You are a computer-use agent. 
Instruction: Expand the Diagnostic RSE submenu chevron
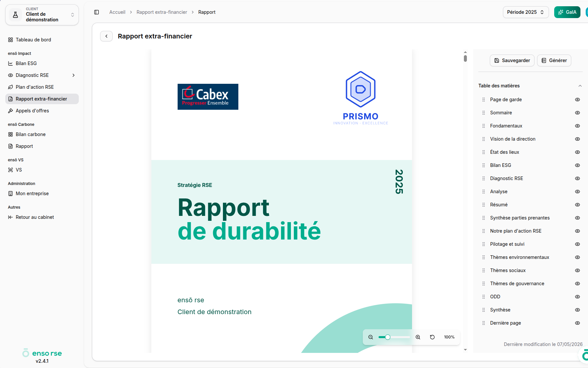pos(74,75)
